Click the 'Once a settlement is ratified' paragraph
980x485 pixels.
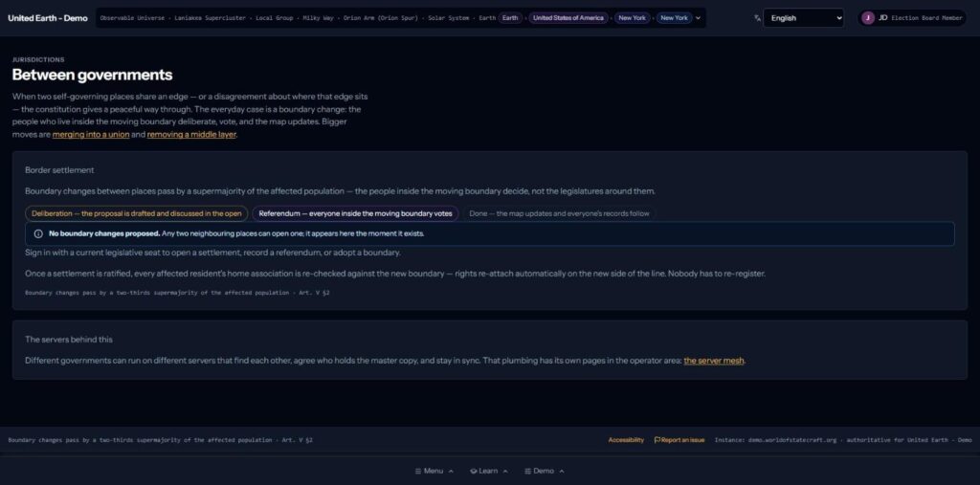pos(395,274)
